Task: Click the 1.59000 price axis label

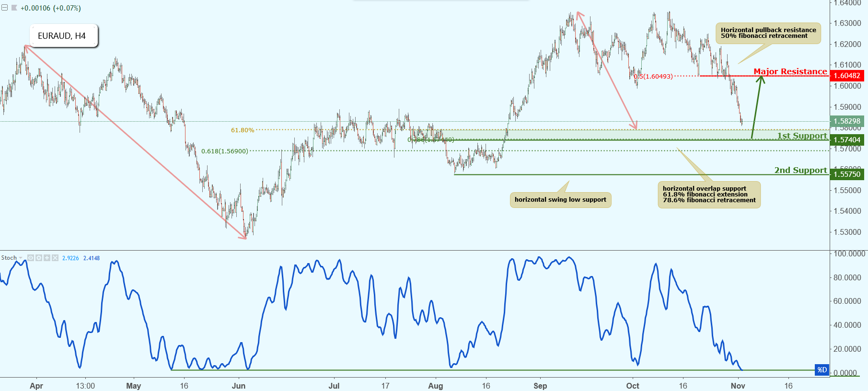Action: click(x=847, y=107)
